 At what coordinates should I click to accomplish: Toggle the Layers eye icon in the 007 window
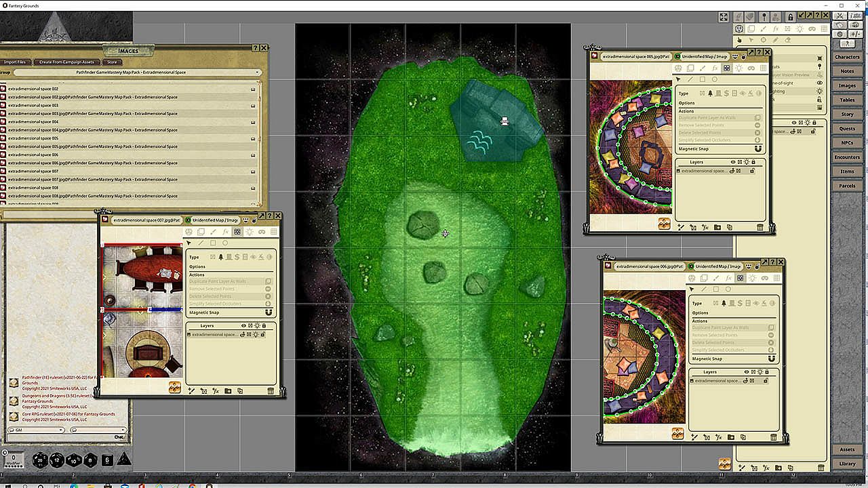pos(243,325)
